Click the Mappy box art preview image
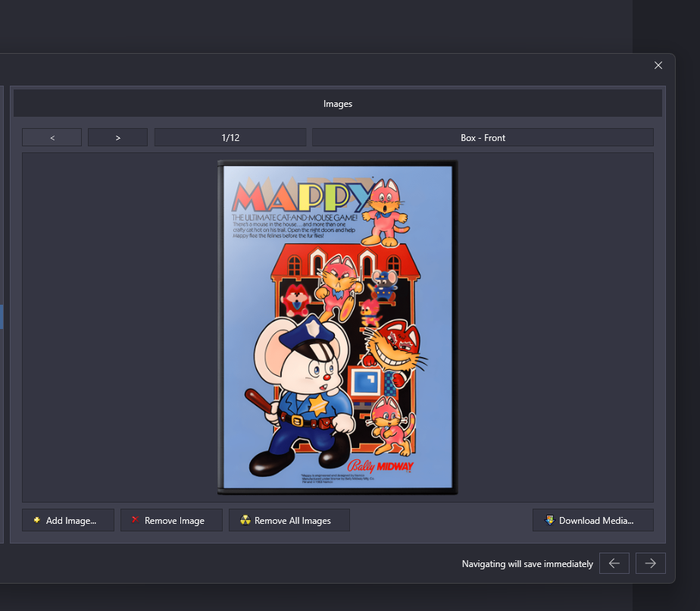 tap(337, 327)
